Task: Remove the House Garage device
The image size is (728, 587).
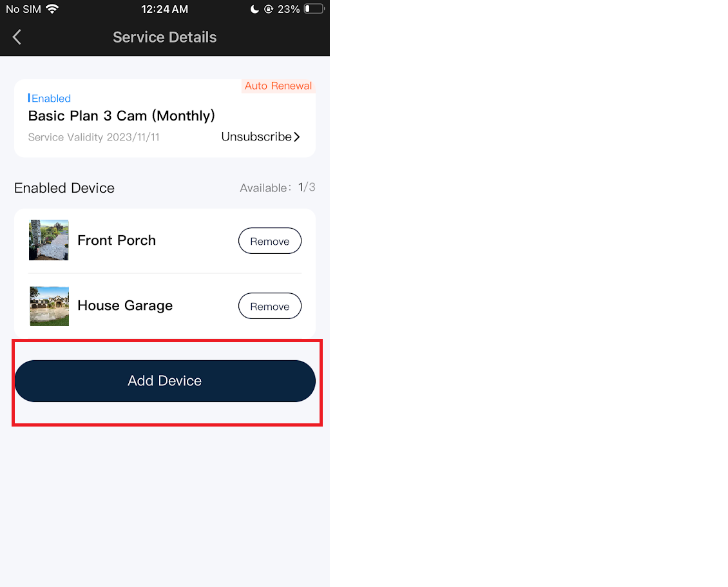Action: point(270,305)
